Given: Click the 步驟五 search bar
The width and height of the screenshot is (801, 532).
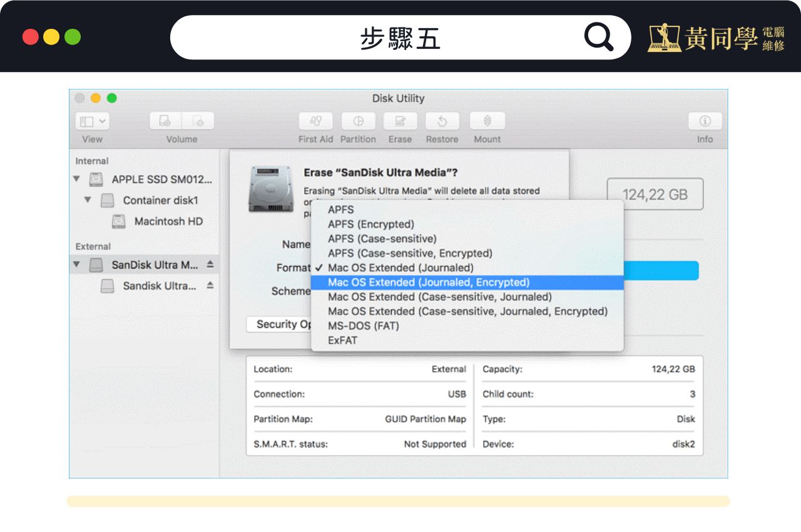Looking at the screenshot, I should 400,38.
